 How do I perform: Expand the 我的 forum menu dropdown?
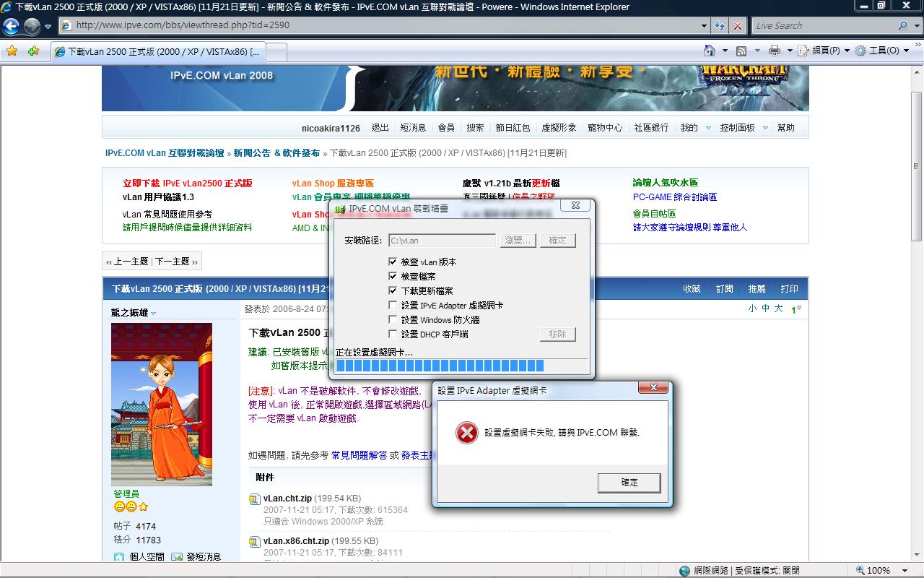point(708,128)
